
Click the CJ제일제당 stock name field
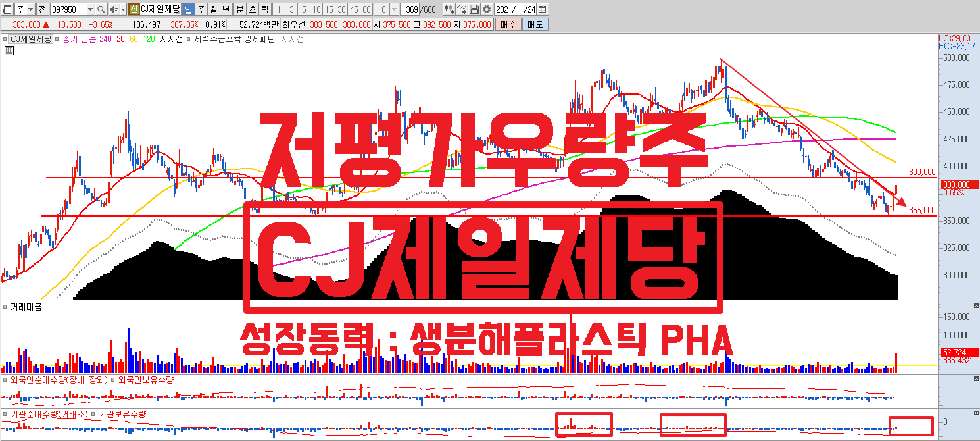pyautogui.click(x=160, y=9)
